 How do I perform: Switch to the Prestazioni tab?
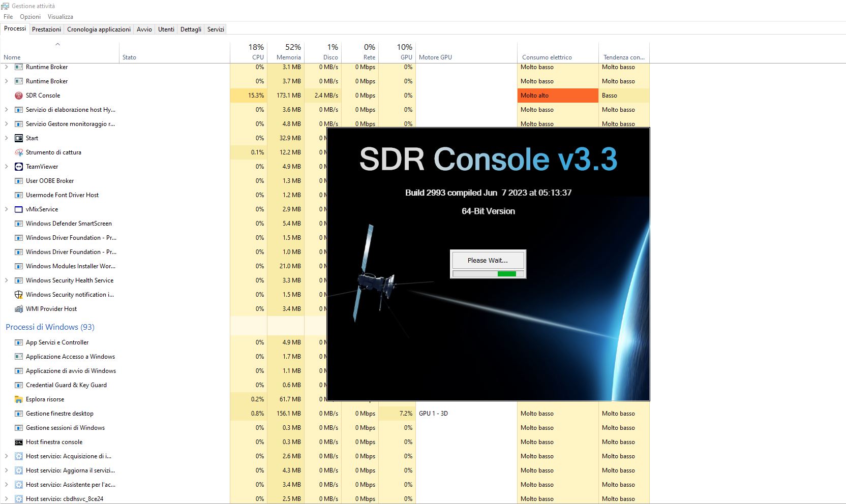tap(46, 29)
